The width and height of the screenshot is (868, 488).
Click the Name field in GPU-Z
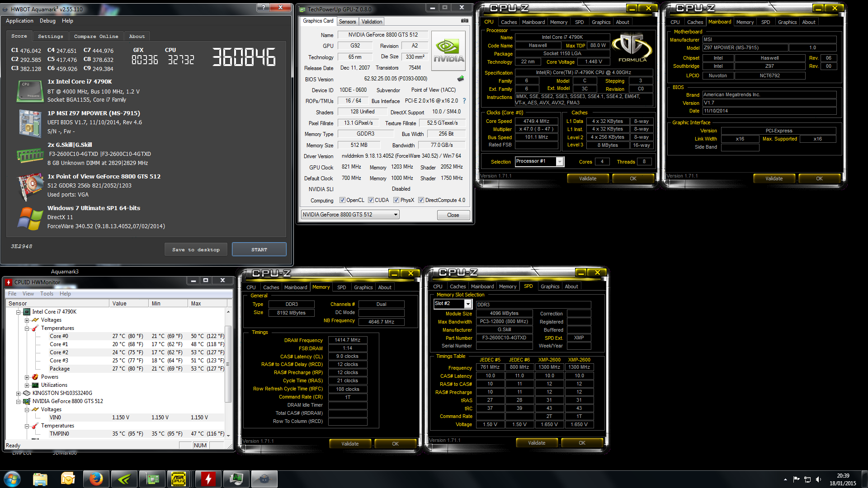click(383, 35)
